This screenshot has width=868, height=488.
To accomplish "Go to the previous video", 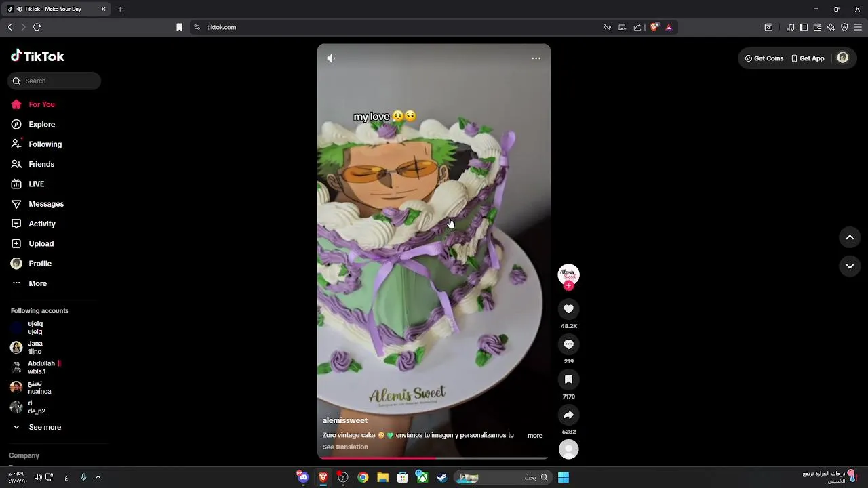I will [850, 237].
